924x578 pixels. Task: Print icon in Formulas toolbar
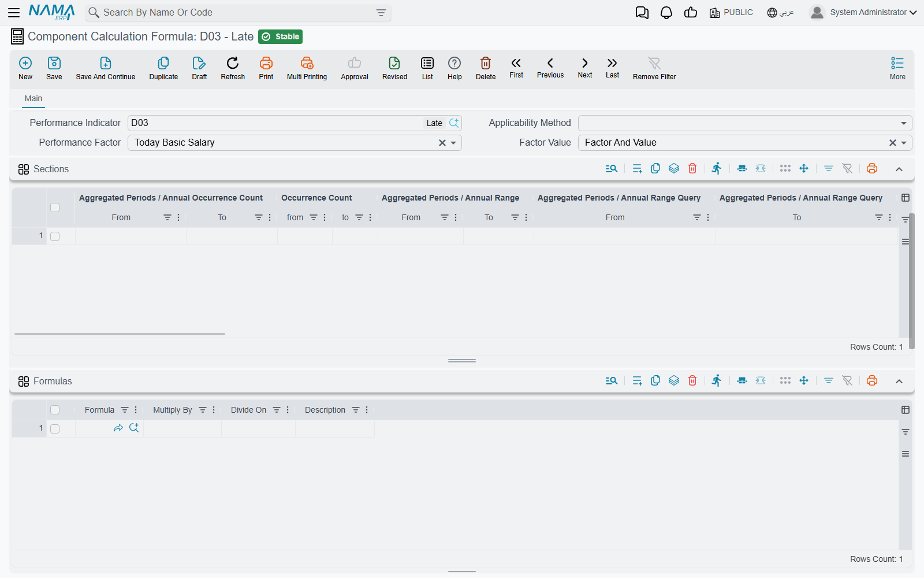pyautogui.click(x=872, y=381)
